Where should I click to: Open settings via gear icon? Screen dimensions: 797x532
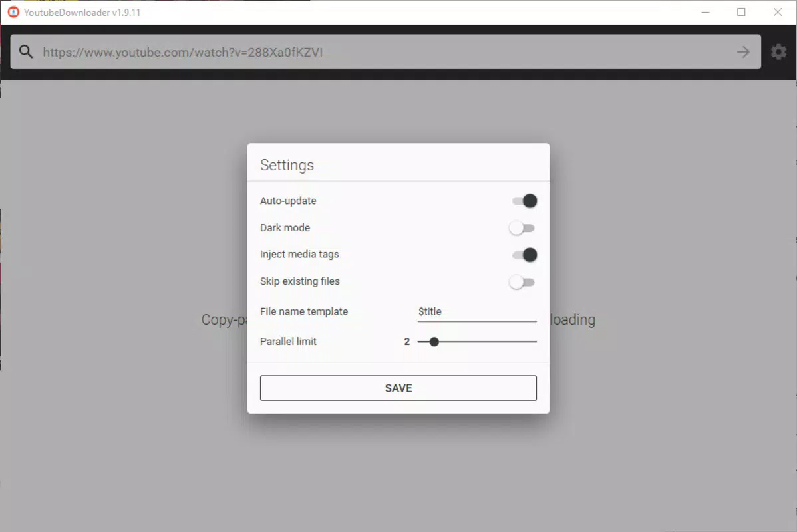point(778,52)
